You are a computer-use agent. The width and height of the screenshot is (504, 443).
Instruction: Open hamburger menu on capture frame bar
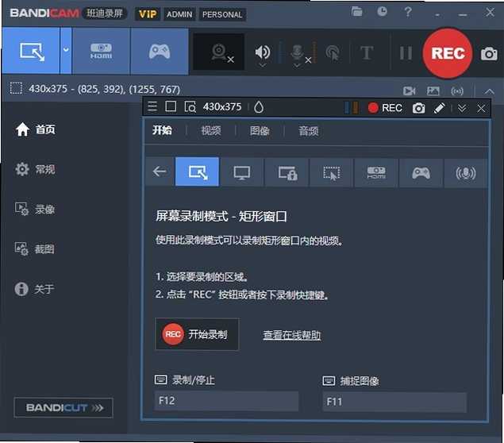pos(152,106)
